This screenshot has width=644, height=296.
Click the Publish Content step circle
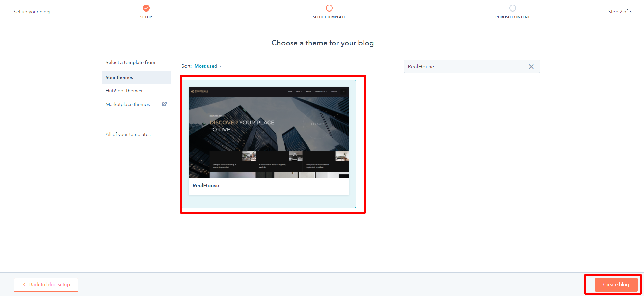click(x=512, y=8)
